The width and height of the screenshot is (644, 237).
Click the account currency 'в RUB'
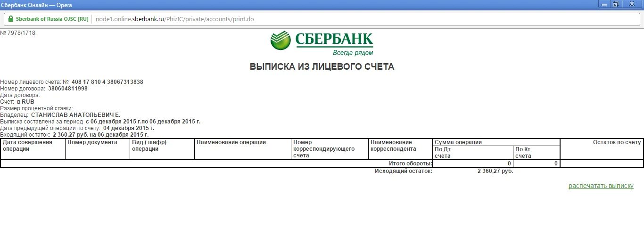coord(25,102)
